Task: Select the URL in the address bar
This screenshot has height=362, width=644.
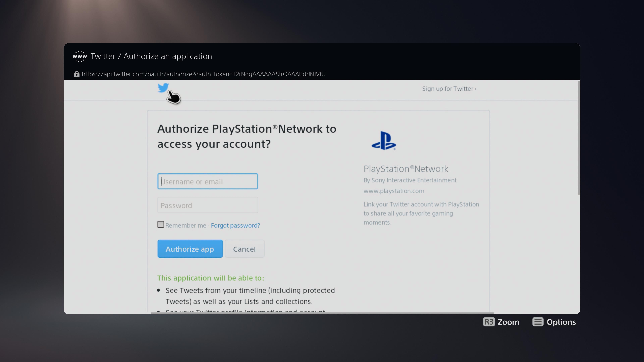Action: pyautogui.click(x=203, y=74)
